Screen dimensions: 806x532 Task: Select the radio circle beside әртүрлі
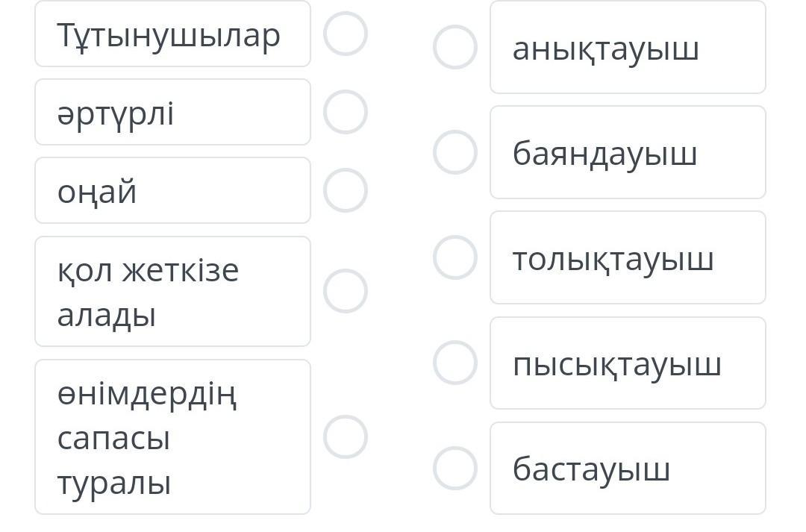pyautogui.click(x=346, y=112)
